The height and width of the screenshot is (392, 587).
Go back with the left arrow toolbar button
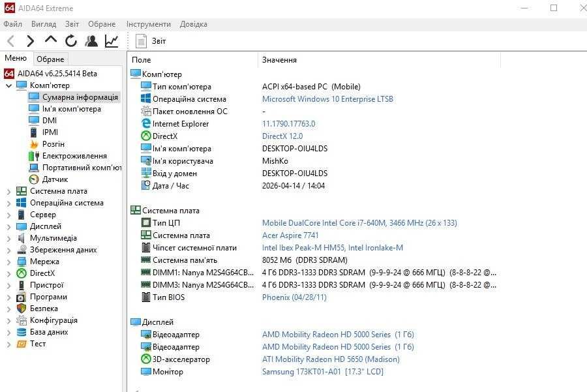point(11,41)
